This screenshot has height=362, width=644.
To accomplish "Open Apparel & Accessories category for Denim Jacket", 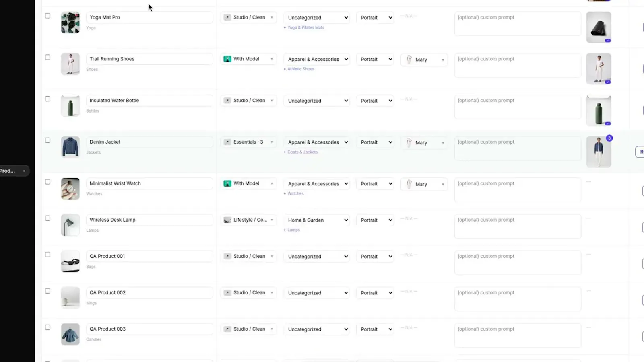I will (316, 142).
